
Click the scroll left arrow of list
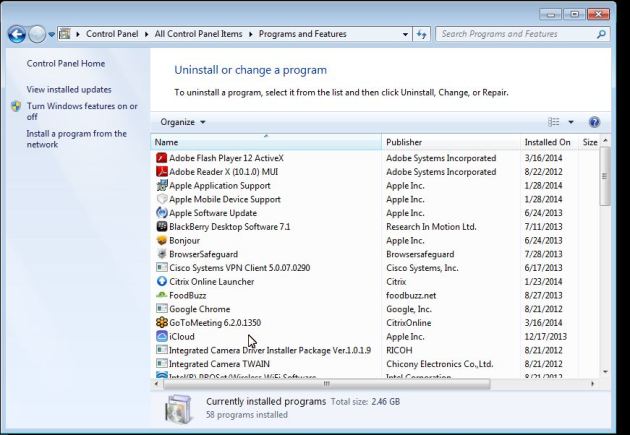point(156,384)
